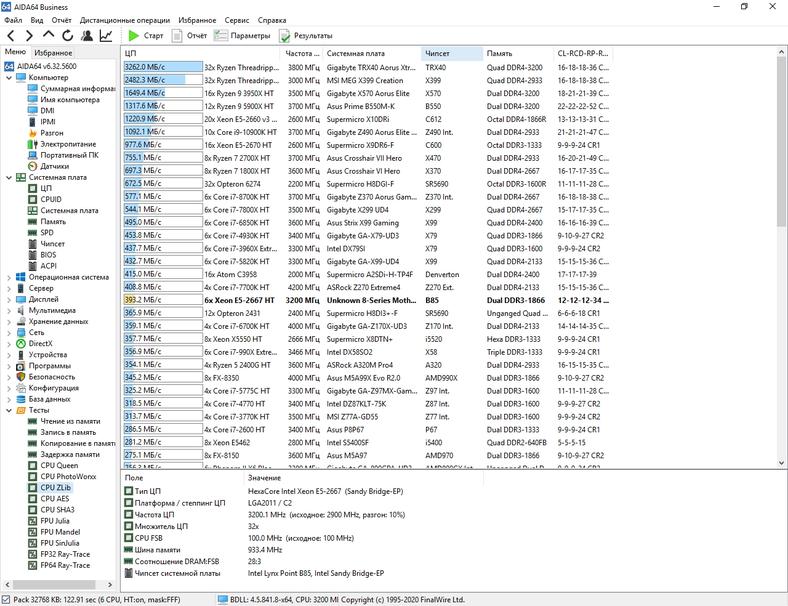Open the graph chart toolbar icon

tap(106, 36)
